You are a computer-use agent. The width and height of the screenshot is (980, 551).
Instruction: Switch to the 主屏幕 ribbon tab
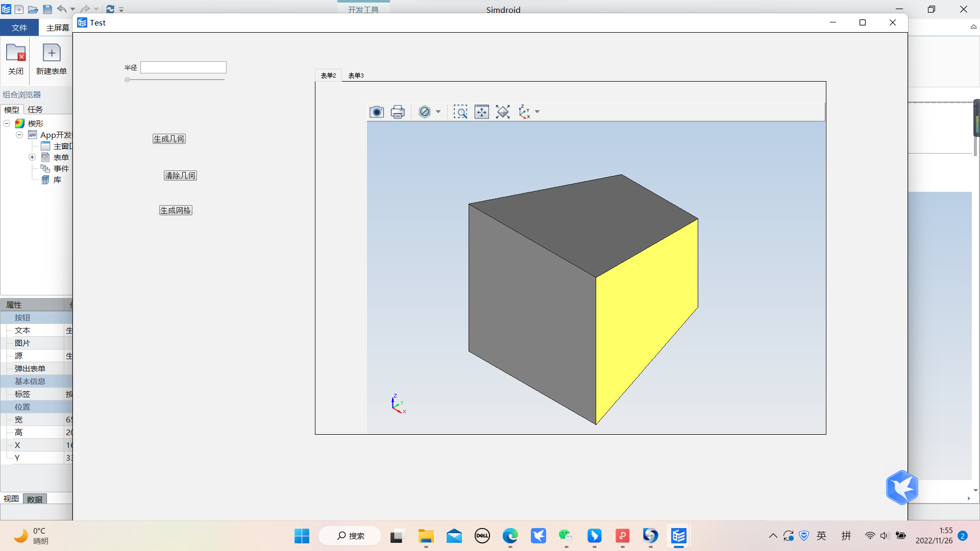tap(58, 28)
